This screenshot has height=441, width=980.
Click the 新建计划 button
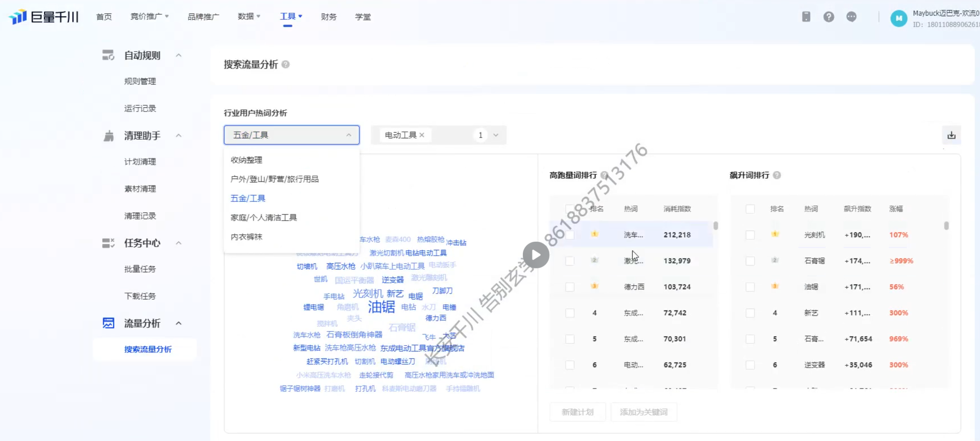pos(578,412)
